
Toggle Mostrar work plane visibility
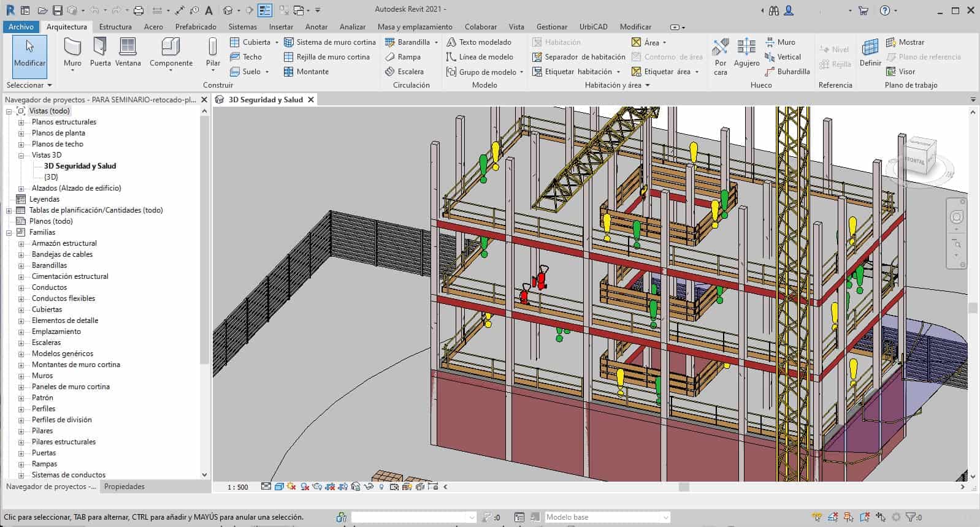(x=905, y=42)
